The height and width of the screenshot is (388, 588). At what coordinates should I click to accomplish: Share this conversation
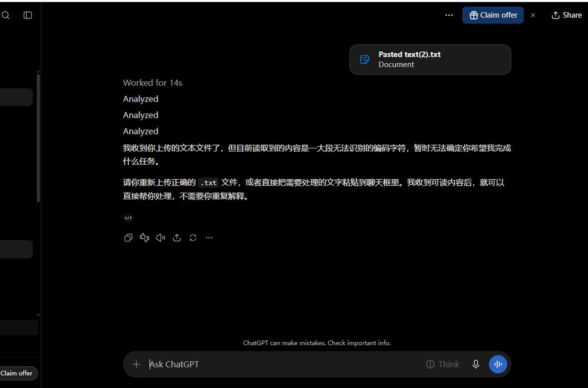click(x=567, y=15)
